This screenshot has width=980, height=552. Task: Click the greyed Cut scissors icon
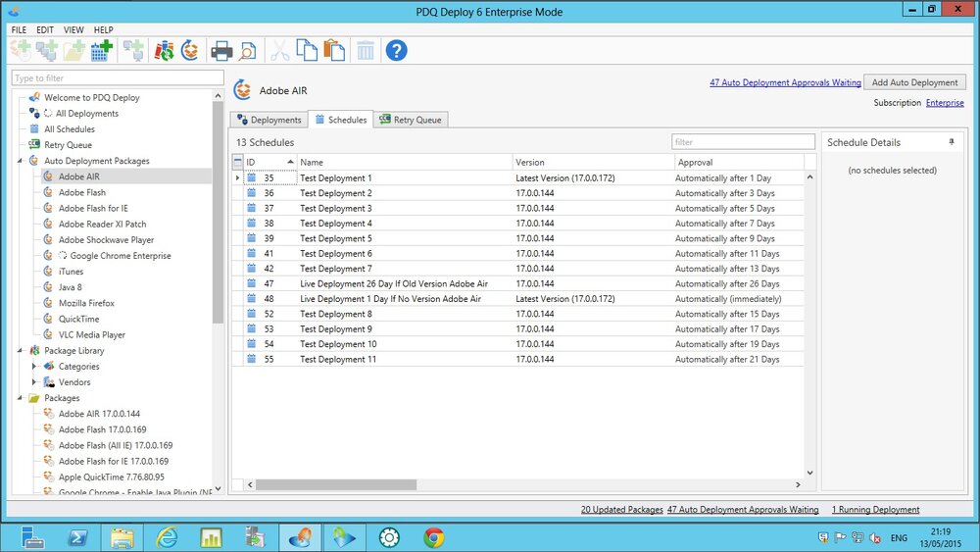coord(279,51)
